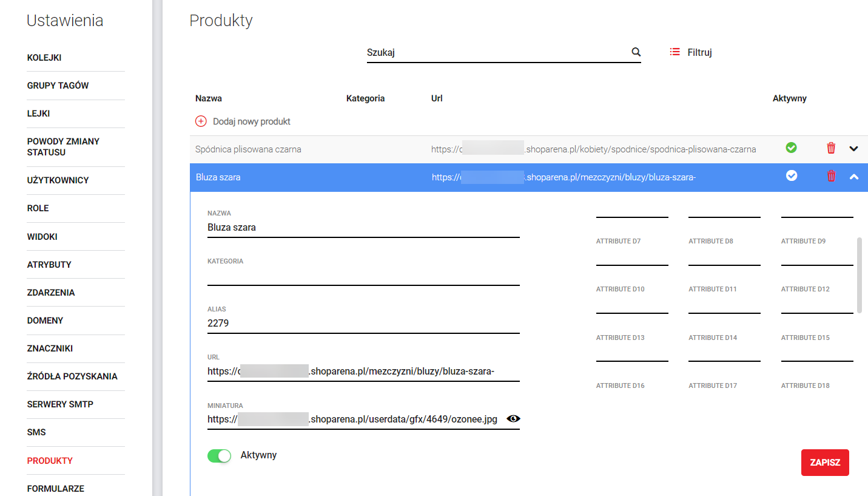Delete the Bluza szara product
Viewport: 868px width, 496px height.
click(x=831, y=176)
